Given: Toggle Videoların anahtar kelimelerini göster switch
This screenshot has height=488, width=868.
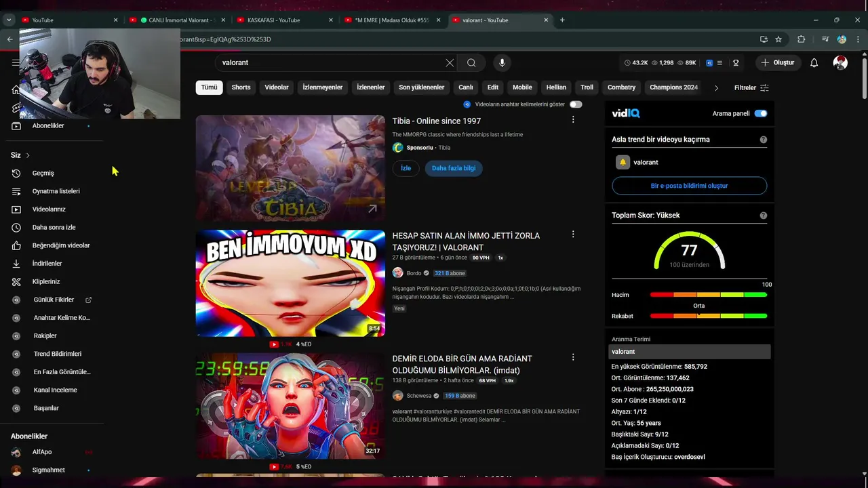Looking at the screenshot, I should 576,104.
